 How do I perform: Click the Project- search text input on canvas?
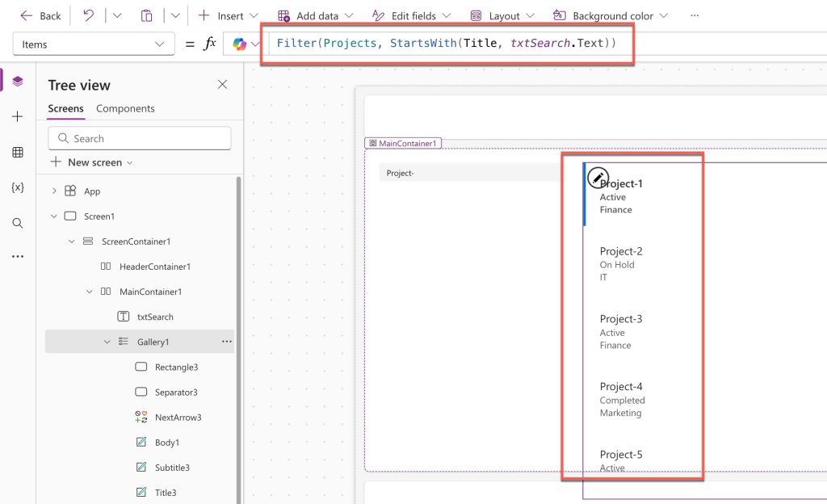(471, 173)
